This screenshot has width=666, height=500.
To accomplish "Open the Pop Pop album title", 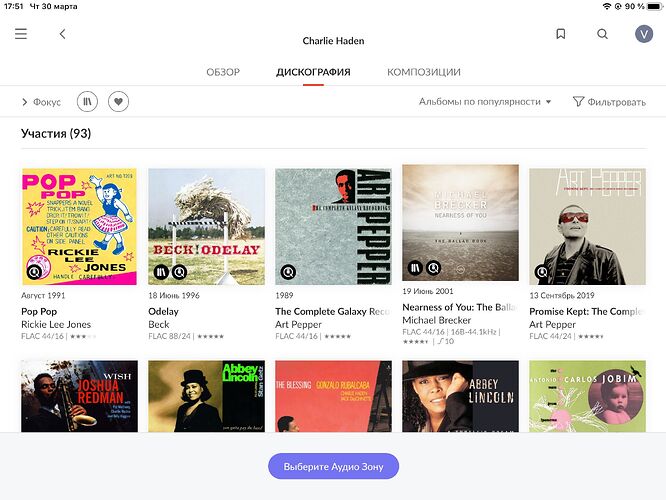I will click(x=39, y=311).
